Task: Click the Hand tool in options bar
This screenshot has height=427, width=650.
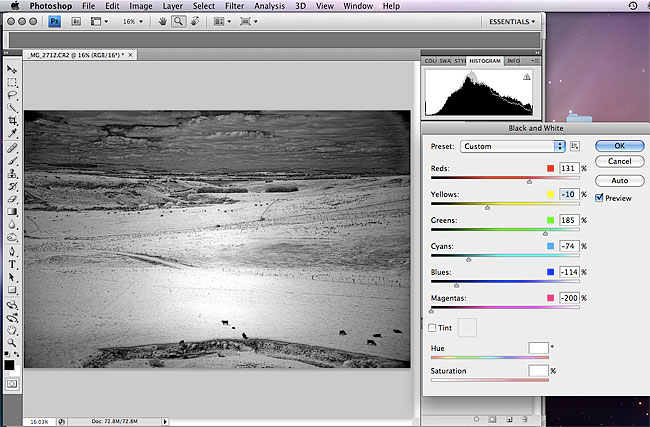Action: pyautogui.click(x=163, y=21)
